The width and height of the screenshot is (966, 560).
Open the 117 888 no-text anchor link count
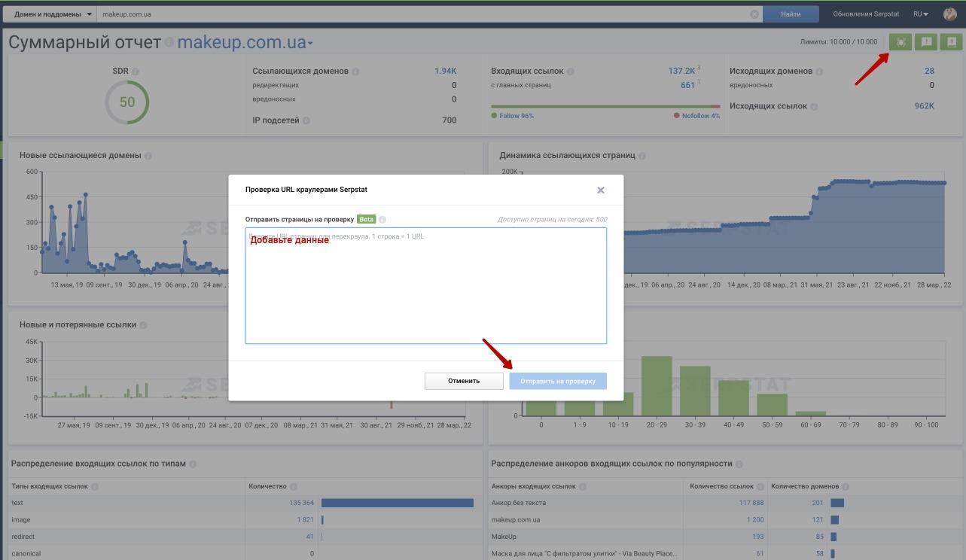(x=751, y=503)
